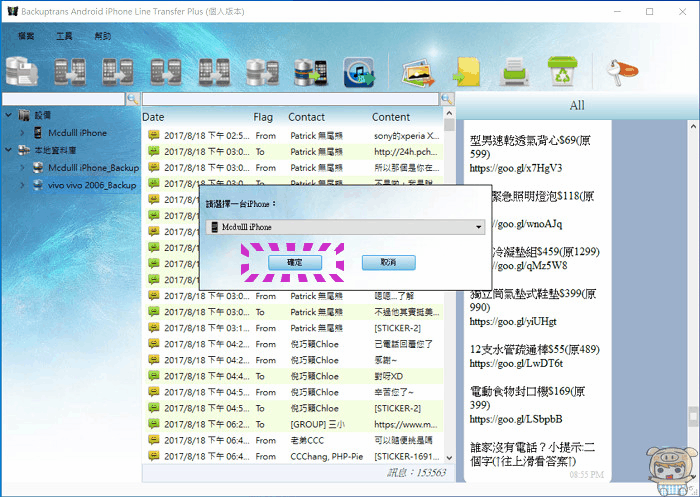Image resolution: width=700 pixels, height=497 pixels.
Task: Select message row with http://24h.pch content
Action: click(294, 152)
